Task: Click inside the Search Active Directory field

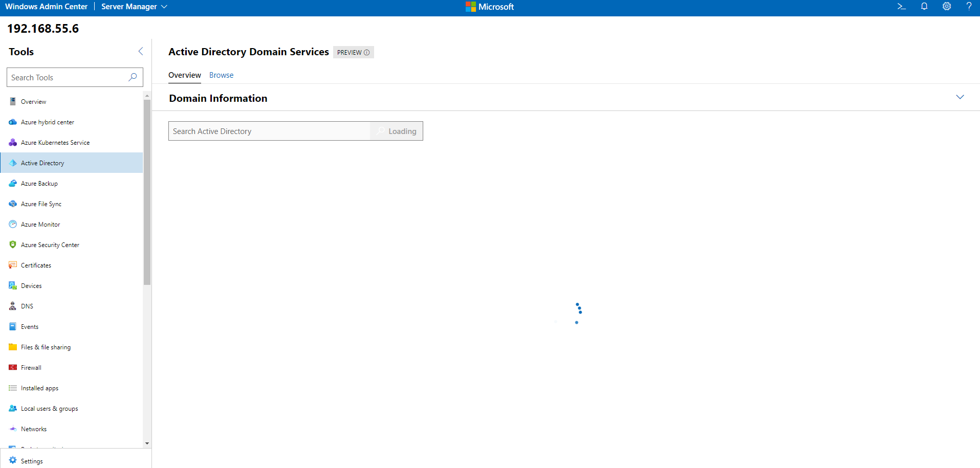Action: pyautogui.click(x=266, y=131)
